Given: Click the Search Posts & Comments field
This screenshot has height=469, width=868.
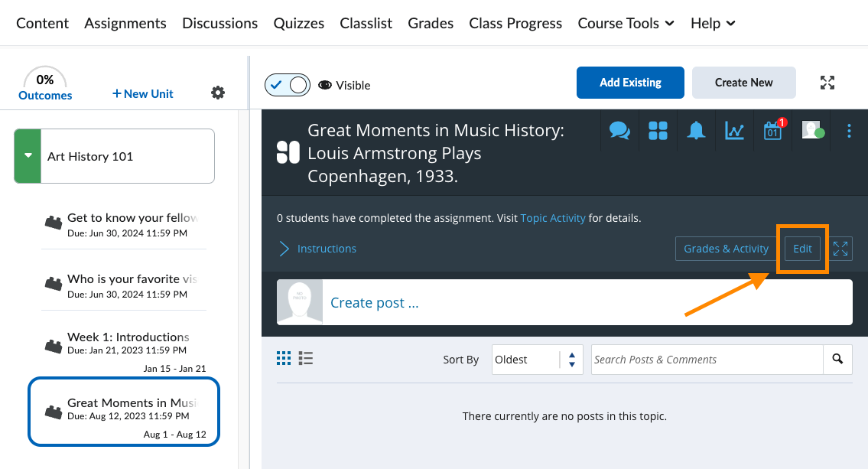Looking at the screenshot, I should point(707,360).
